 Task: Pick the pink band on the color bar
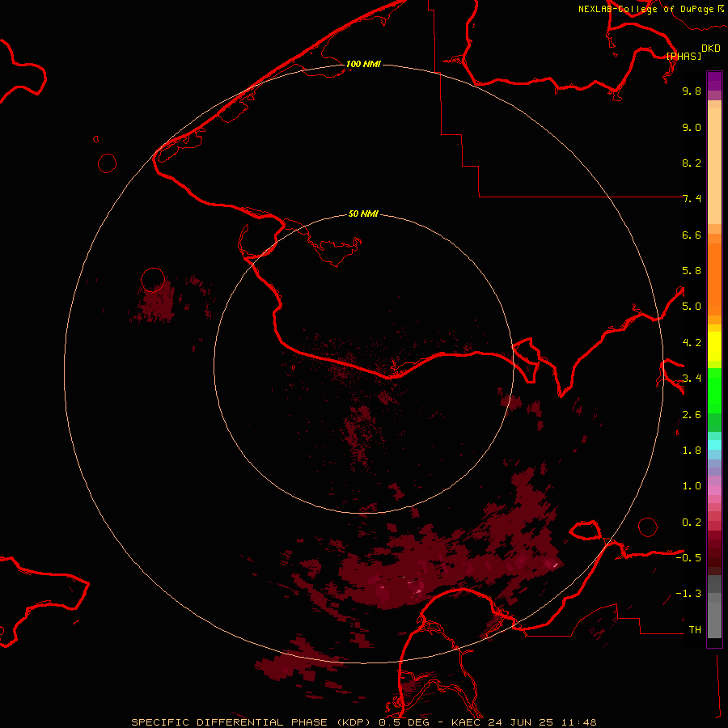(714, 490)
